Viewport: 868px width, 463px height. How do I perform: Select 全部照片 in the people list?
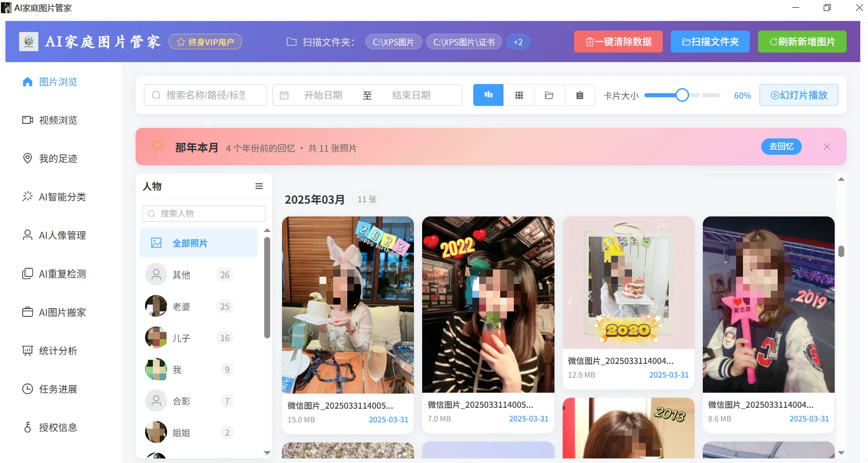tap(199, 243)
